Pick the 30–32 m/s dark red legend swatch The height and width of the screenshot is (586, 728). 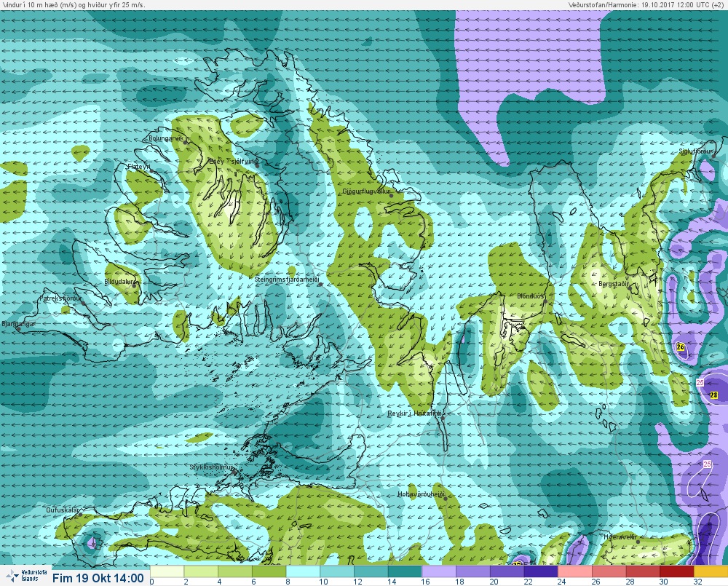coord(676,571)
